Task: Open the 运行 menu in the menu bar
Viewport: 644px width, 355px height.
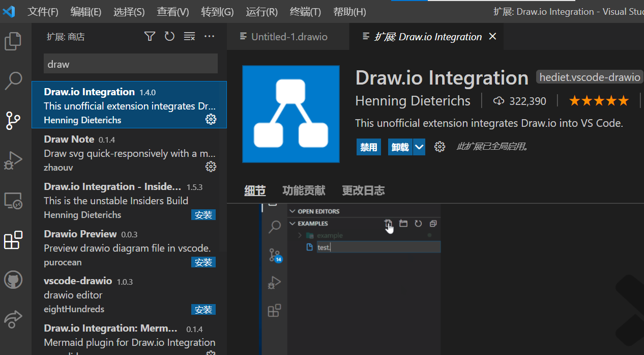Action: pos(261,11)
